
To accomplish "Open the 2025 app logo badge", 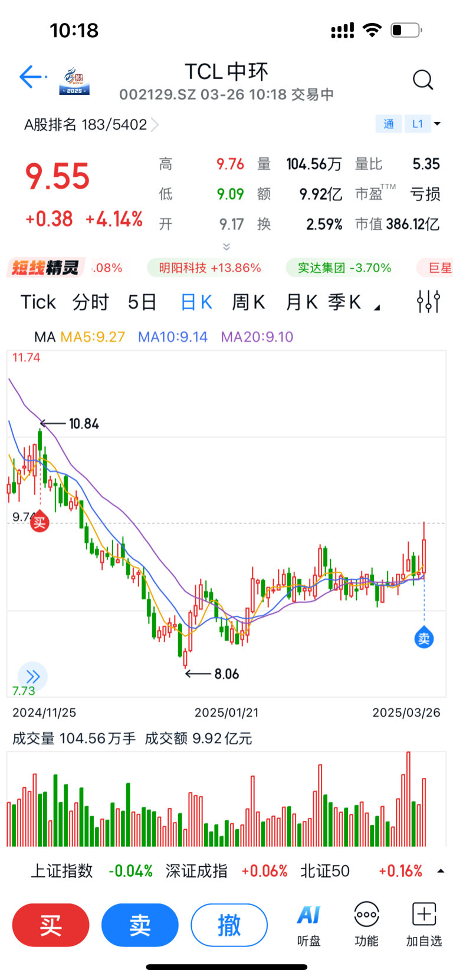I will point(74,81).
